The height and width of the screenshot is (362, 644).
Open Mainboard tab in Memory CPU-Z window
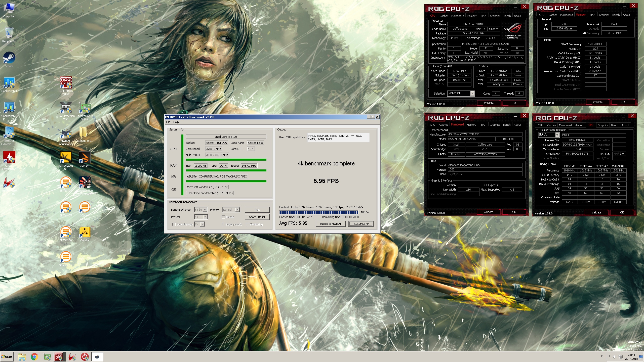566,15
